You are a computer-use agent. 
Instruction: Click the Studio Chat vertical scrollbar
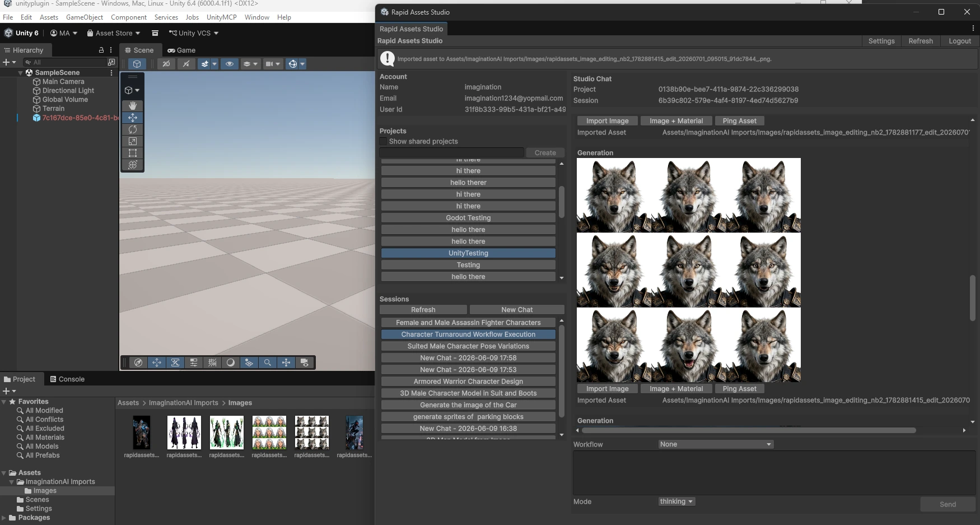tap(973, 298)
